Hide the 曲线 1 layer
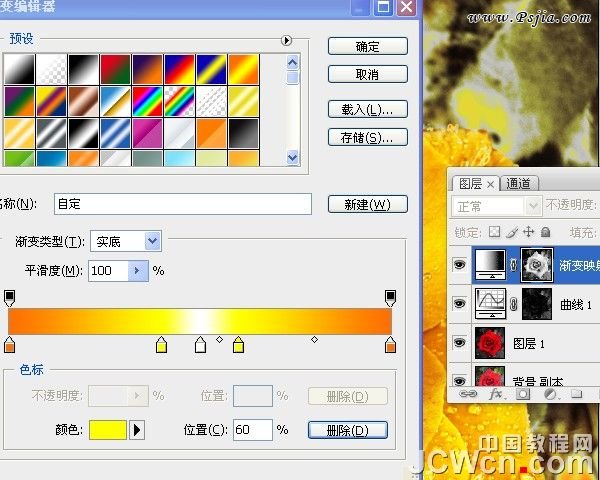Screen dimensions: 600x480 click(461, 304)
